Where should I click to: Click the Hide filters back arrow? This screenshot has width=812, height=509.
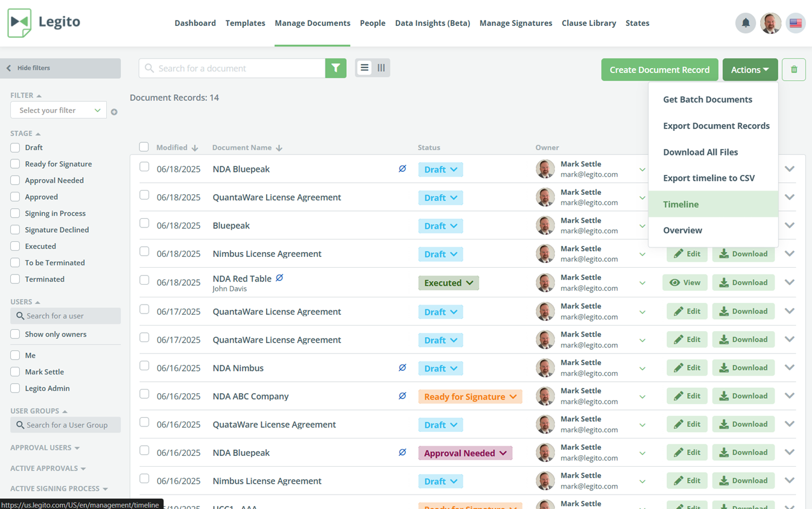pos(9,68)
